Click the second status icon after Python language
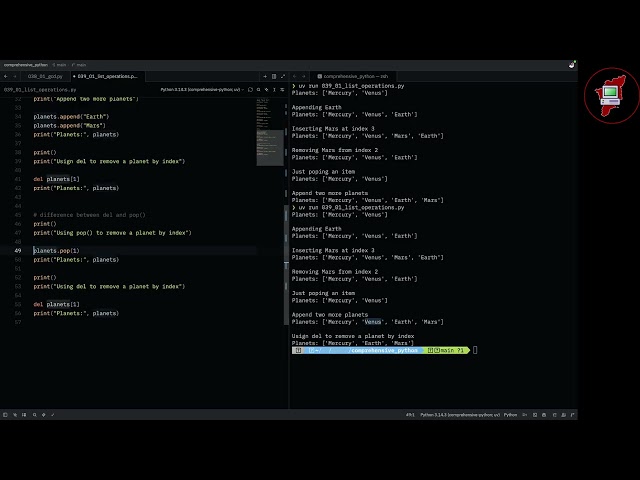The image size is (640, 480). pyautogui.click(x=535, y=415)
